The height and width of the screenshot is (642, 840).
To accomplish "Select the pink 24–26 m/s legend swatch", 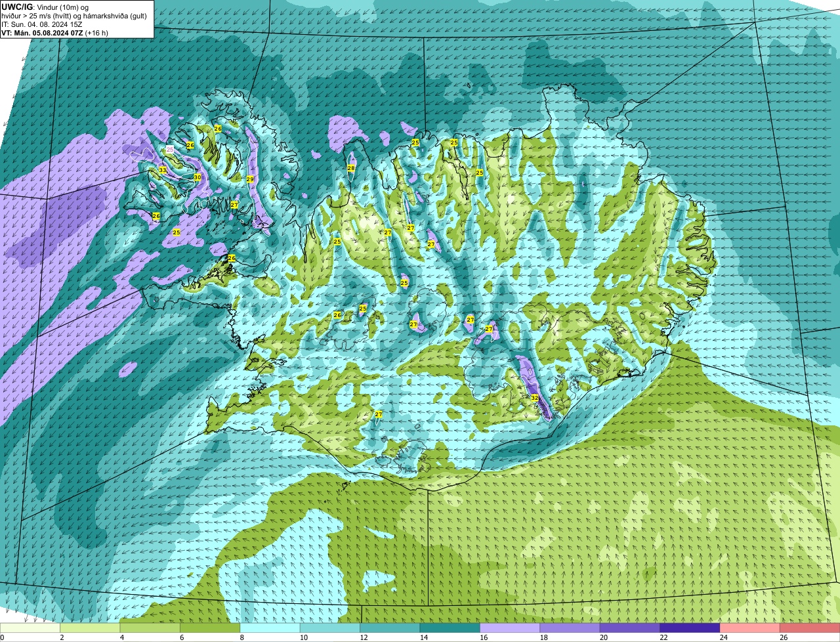I will (750, 628).
